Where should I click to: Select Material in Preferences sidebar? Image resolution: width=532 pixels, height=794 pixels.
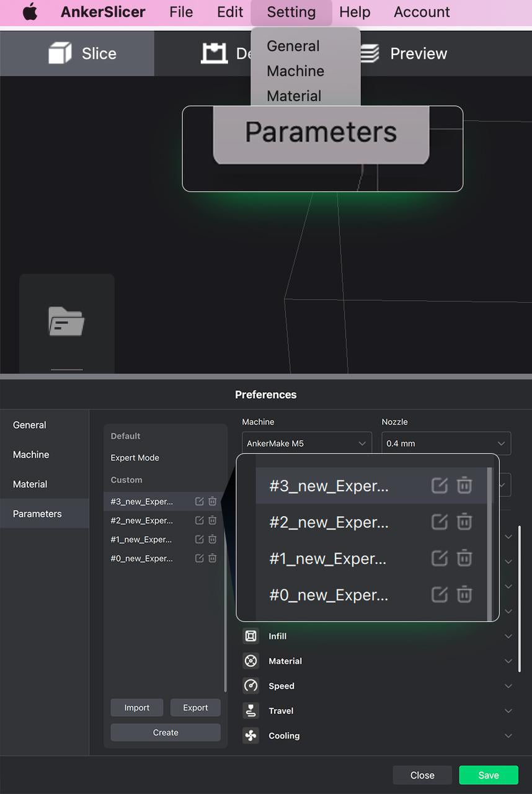point(45,484)
